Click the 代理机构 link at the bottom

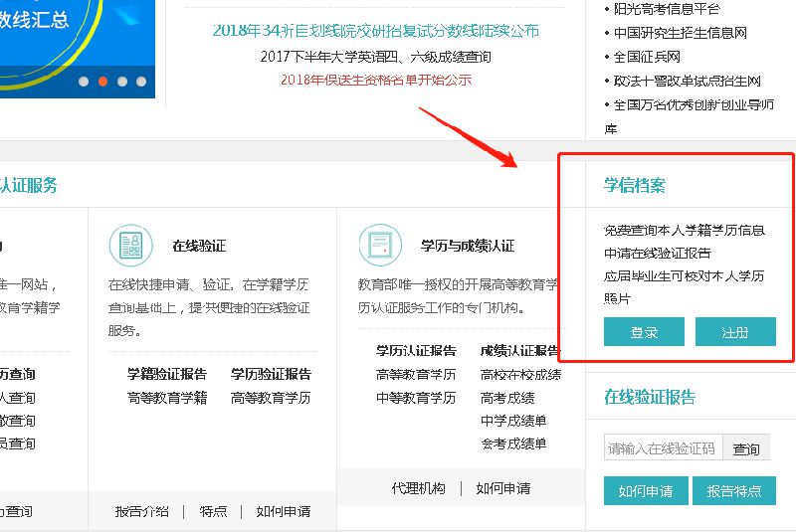pos(418,488)
